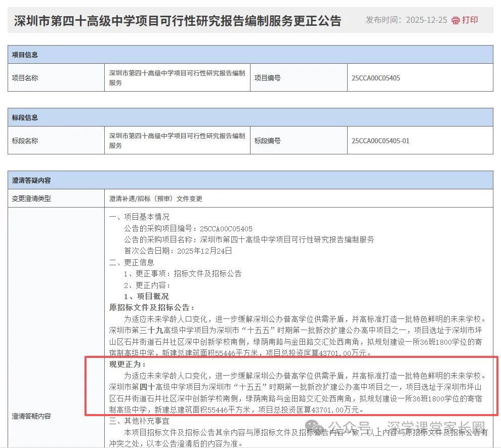
Task: Click 公告的采购项目编号 line in body
Action: coord(188,228)
